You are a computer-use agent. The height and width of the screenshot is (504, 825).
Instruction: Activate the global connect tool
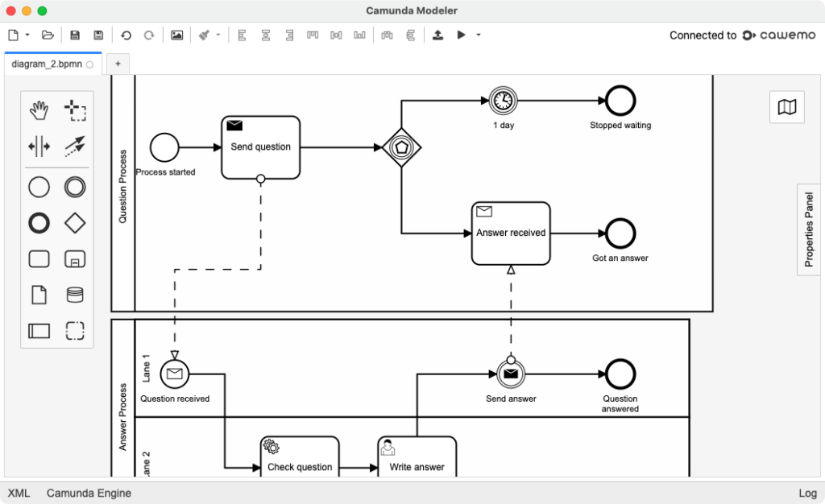point(75,146)
